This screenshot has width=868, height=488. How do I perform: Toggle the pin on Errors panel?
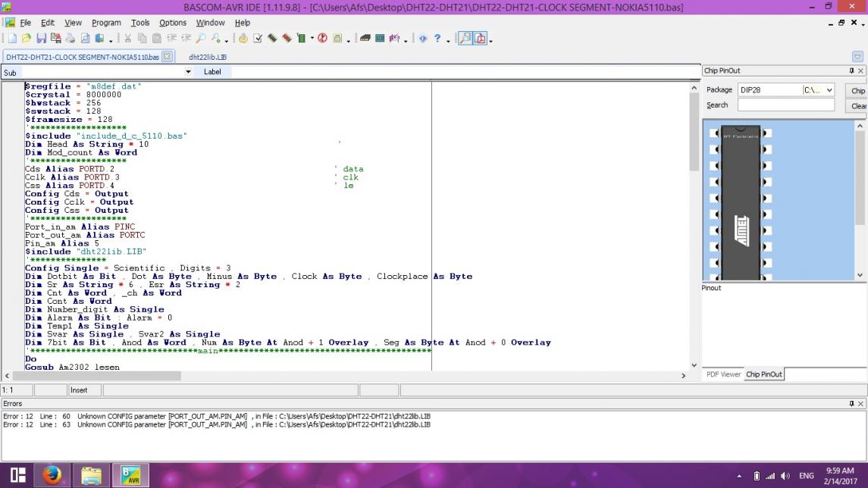(x=851, y=404)
